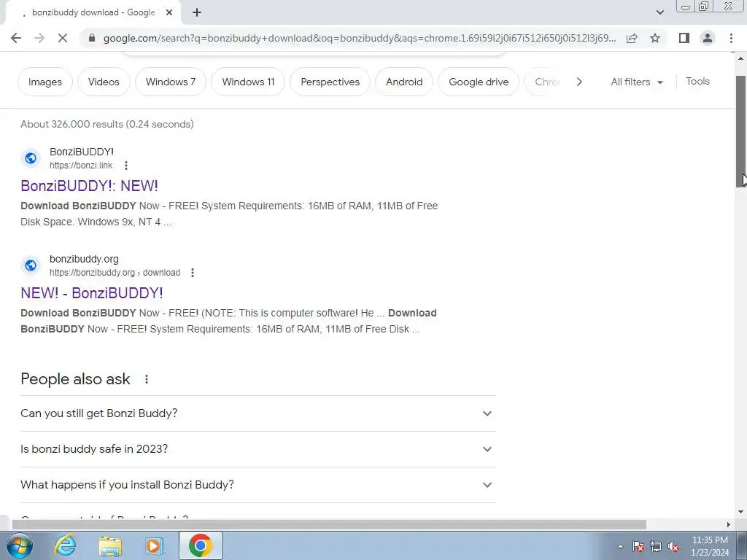Screen dimensions: 747x560
Task: Open the clock showing 11:35 PM
Action: pos(710,546)
